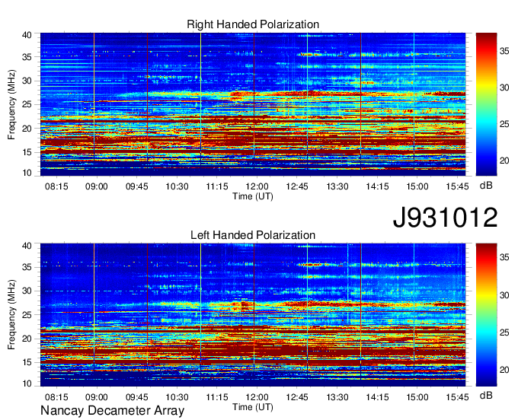The height and width of the screenshot is (420, 518).
Task: Click the dB unit label beside the bottom plot
Action: [x=486, y=395]
